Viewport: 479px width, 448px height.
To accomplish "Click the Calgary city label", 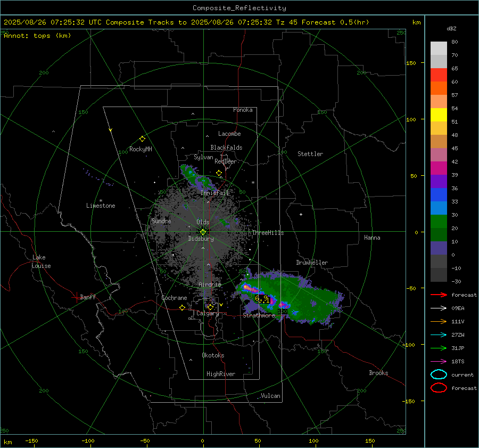I will point(208,313).
